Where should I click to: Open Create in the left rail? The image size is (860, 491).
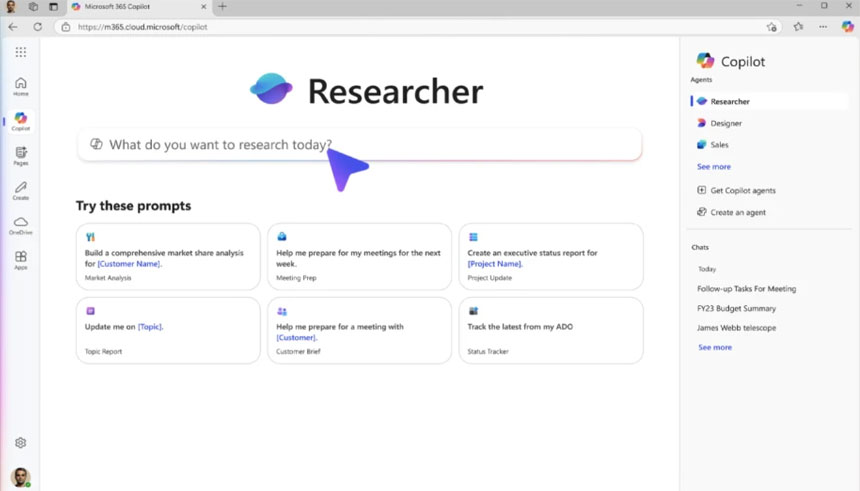point(21,191)
